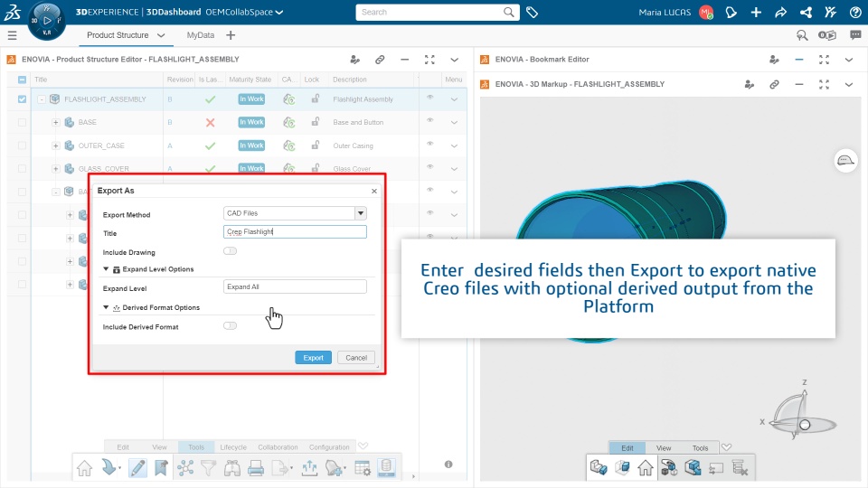Click the search magnifier icon
The width and height of the screenshot is (868, 488).
click(x=509, y=12)
